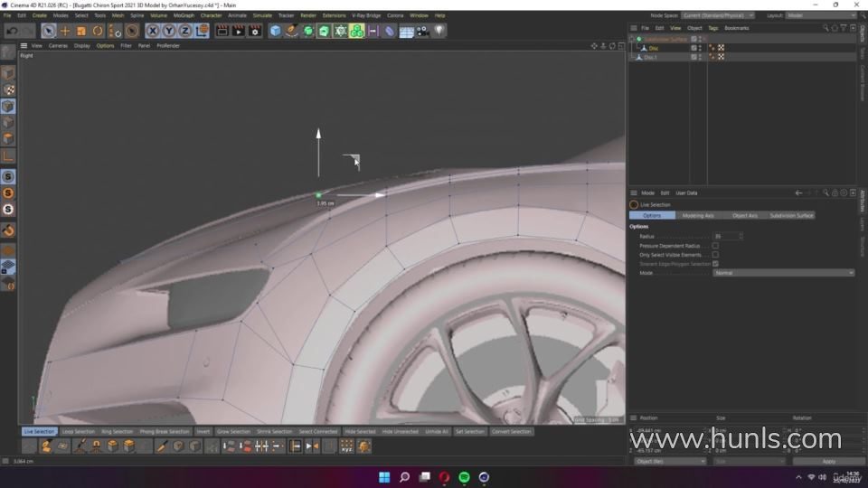The height and width of the screenshot is (488, 868).
Task: Enable Pressure Dependent Radius checkbox
Action: click(715, 246)
